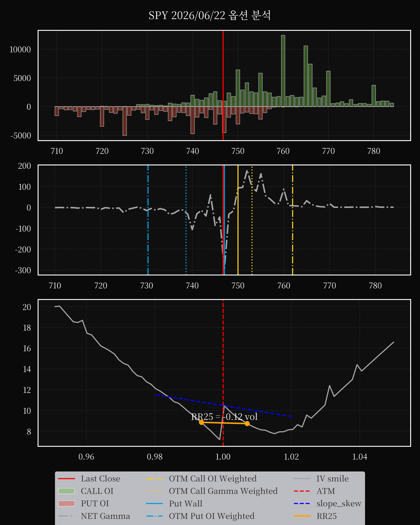Click the "OTM Call Gamma Weighted" legend label
Viewport: 420px width, 525px height.
point(223,491)
